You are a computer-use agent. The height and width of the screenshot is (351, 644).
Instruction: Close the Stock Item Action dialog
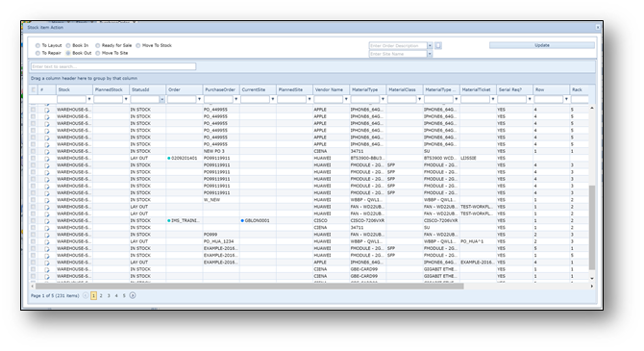tap(598, 28)
